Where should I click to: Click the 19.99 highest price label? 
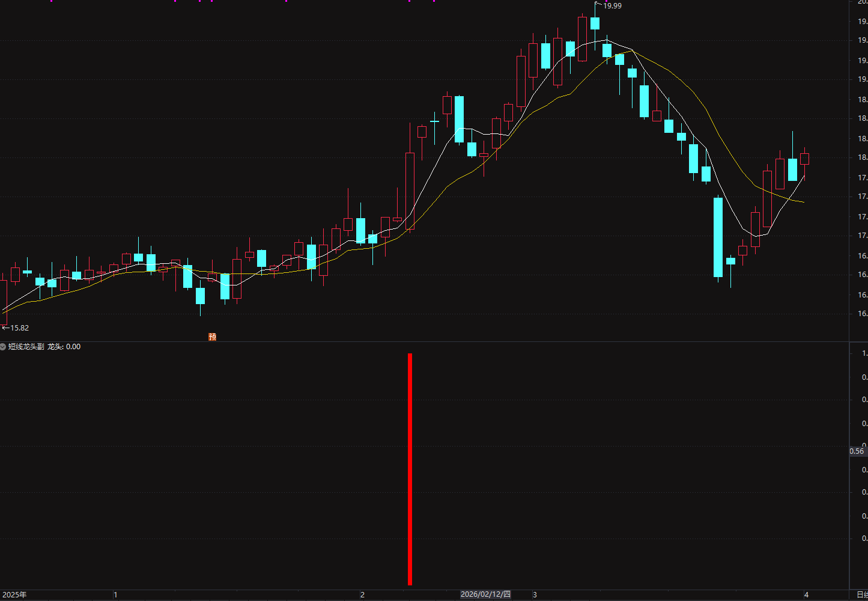[612, 5]
